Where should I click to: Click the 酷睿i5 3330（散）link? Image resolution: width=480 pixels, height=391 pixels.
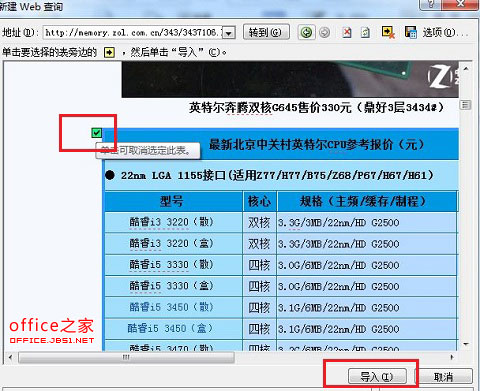pos(171,265)
